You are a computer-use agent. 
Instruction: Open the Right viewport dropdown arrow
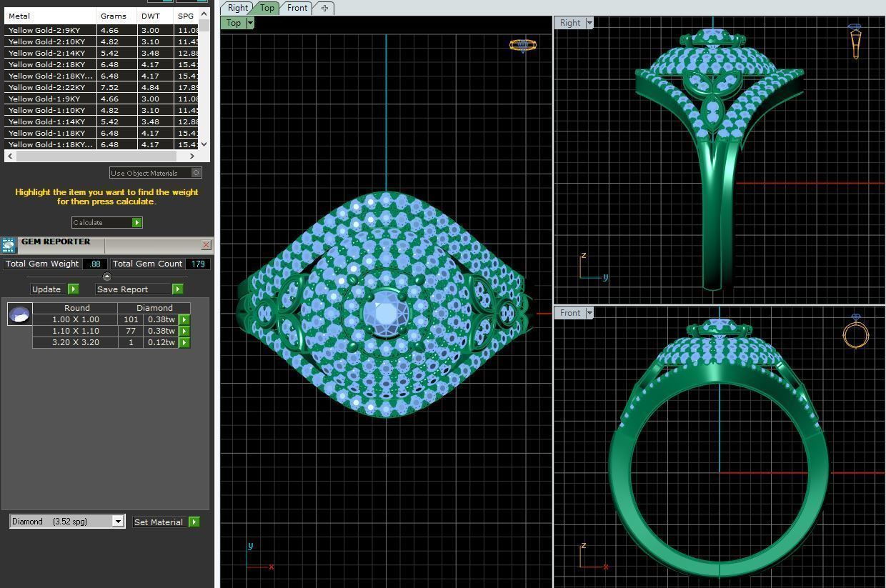coord(589,23)
